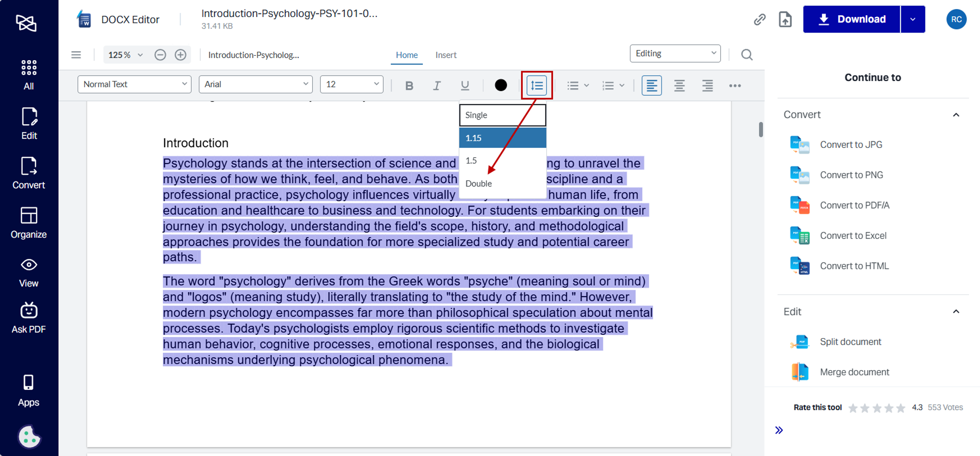Collapse the Convert section

(956, 115)
